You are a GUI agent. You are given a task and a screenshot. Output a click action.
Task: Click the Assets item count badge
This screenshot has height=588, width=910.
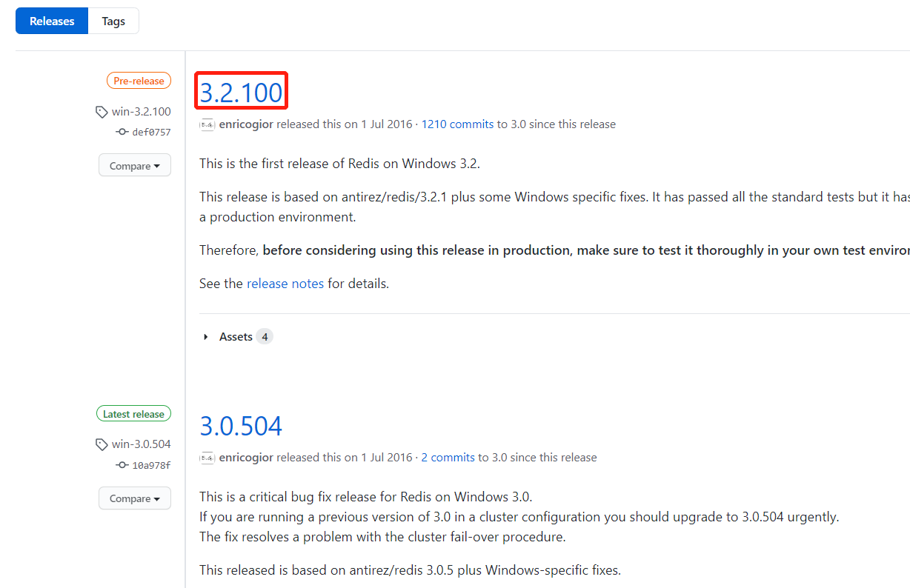(x=266, y=336)
